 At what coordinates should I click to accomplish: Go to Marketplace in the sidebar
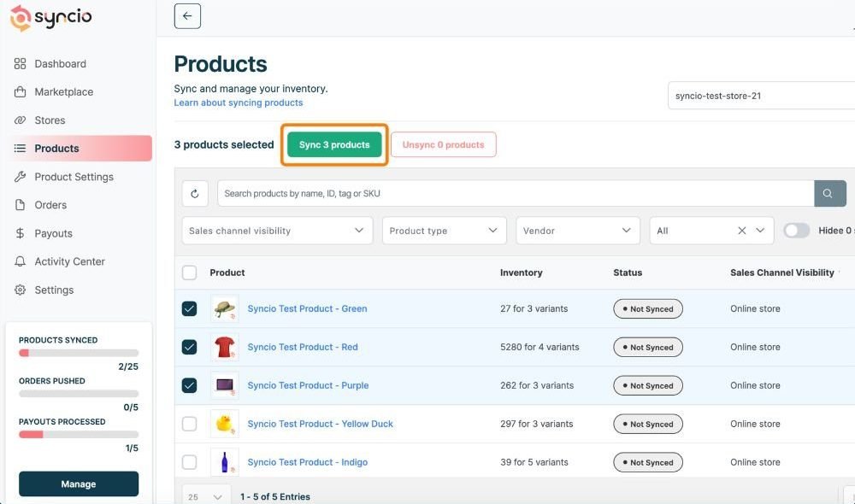pos(64,91)
